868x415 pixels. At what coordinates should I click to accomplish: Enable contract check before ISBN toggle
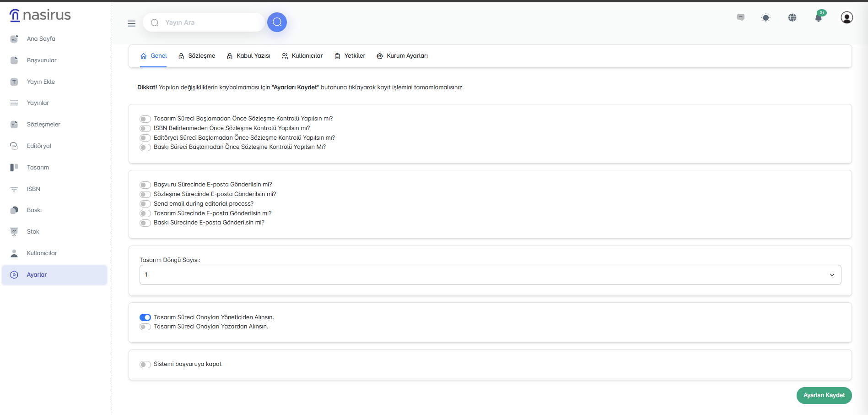click(x=145, y=129)
